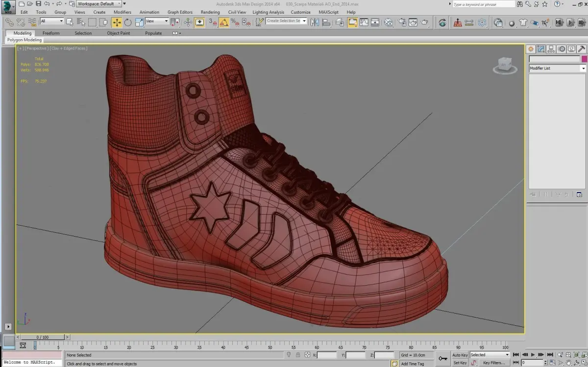
Task: Open the Quick Access toolbar customize arrow
Action: [124, 4]
